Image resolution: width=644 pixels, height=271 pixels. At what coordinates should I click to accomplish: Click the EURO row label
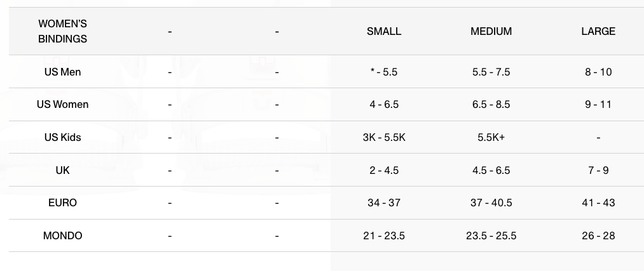pos(62,202)
